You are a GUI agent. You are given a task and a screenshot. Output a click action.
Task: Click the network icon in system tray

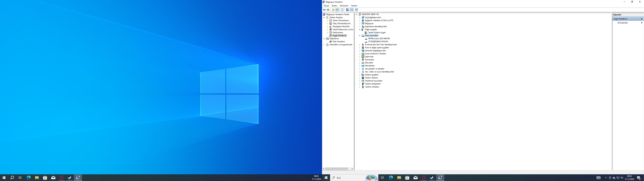click(x=618, y=178)
